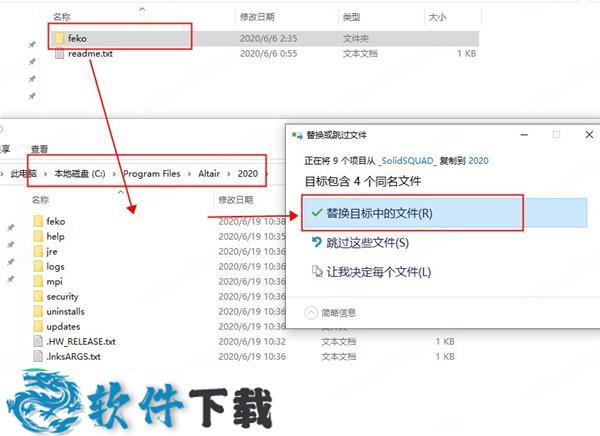
Task: Sort upper window by 大小 column
Action: click(437, 17)
